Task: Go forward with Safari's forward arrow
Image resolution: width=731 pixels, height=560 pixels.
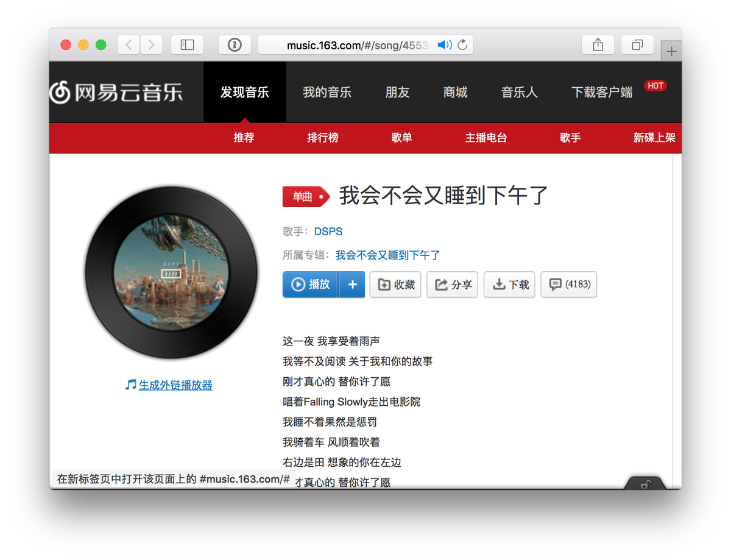Action: 151,44
